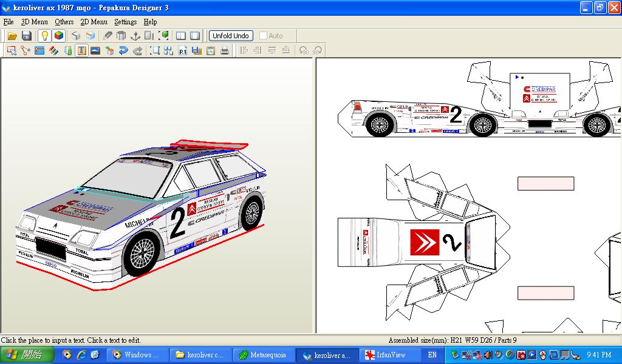This screenshot has width=622, height=364.
Task: Click the P.1 page settings icon
Action: click(x=182, y=50)
